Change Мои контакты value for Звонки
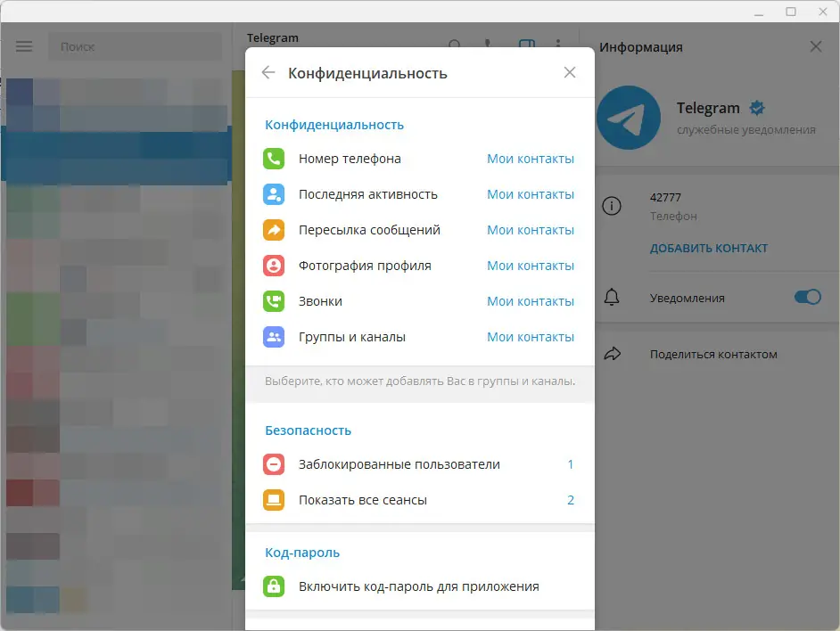The height and width of the screenshot is (631, 840). [x=531, y=301]
